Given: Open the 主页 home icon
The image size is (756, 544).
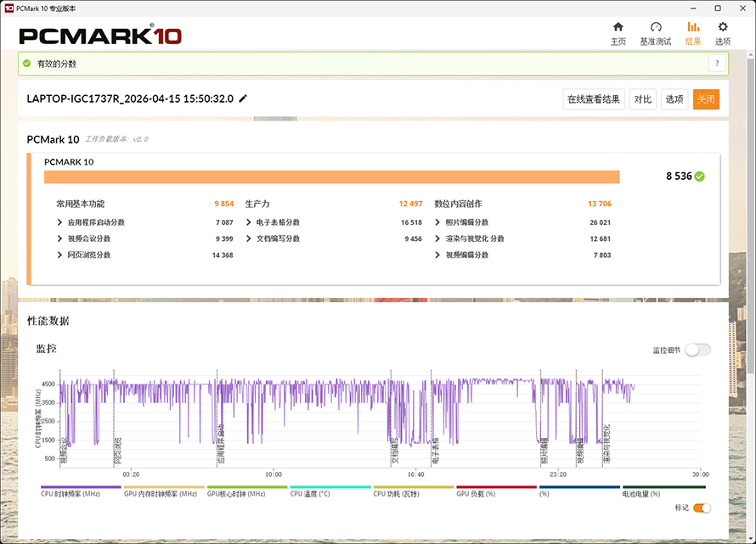Looking at the screenshot, I should [x=618, y=27].
